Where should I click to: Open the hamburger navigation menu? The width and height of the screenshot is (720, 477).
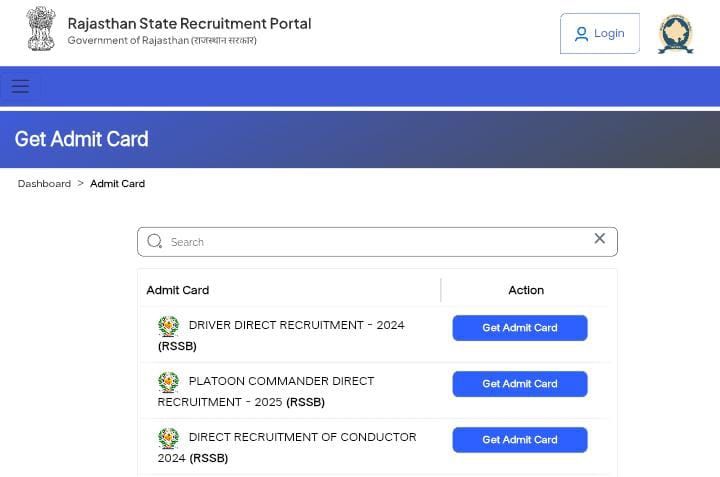pos(20,86)
